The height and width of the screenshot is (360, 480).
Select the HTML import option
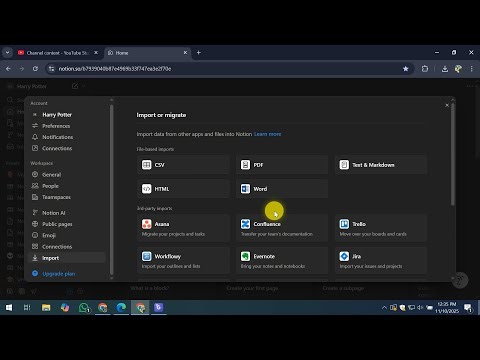183,189
